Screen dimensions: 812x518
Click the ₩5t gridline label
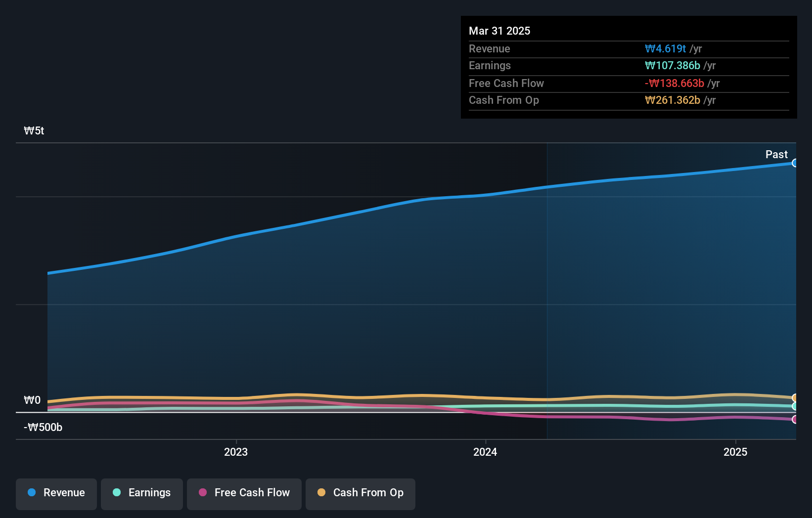click(34, 131)
